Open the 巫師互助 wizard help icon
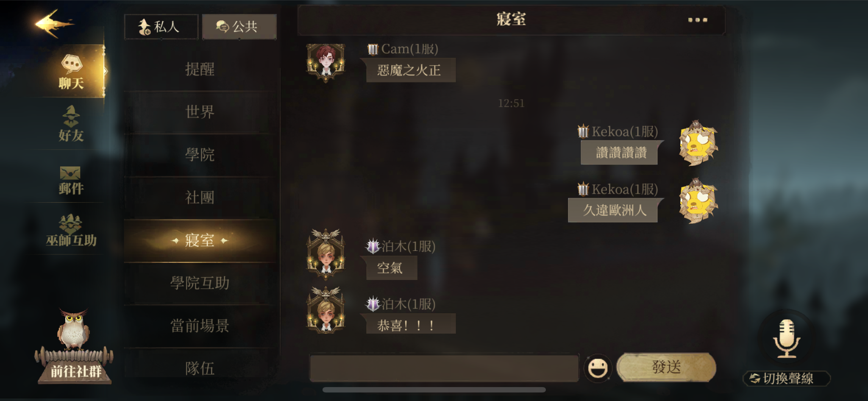 click(71, 231)
